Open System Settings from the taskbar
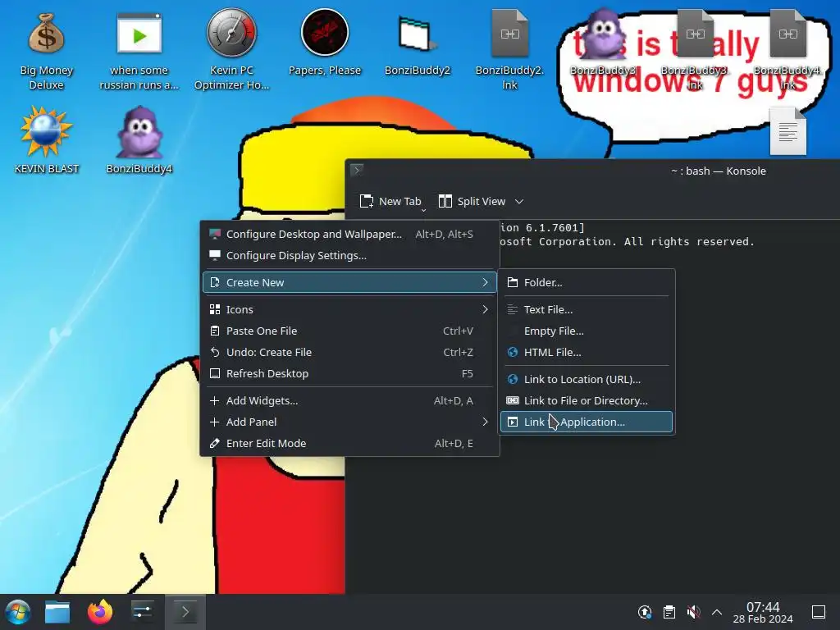840x630 pixels. click(x=143, y=612)
